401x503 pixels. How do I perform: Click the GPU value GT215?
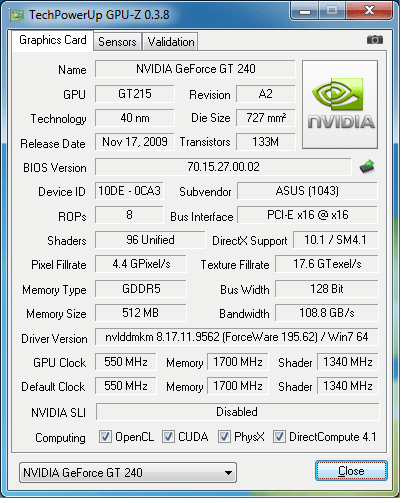(x=135, y=94)
